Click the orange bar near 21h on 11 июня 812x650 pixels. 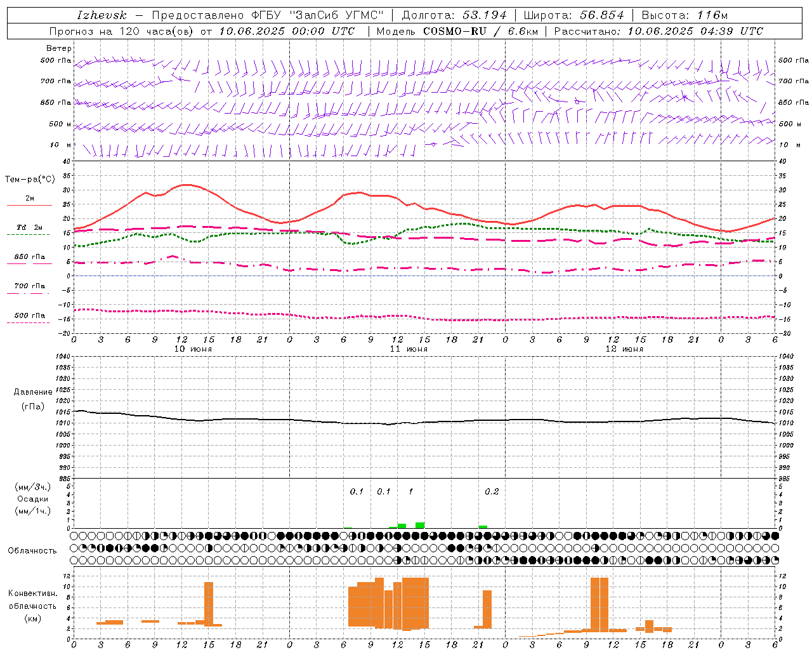[x=487, y=609]
